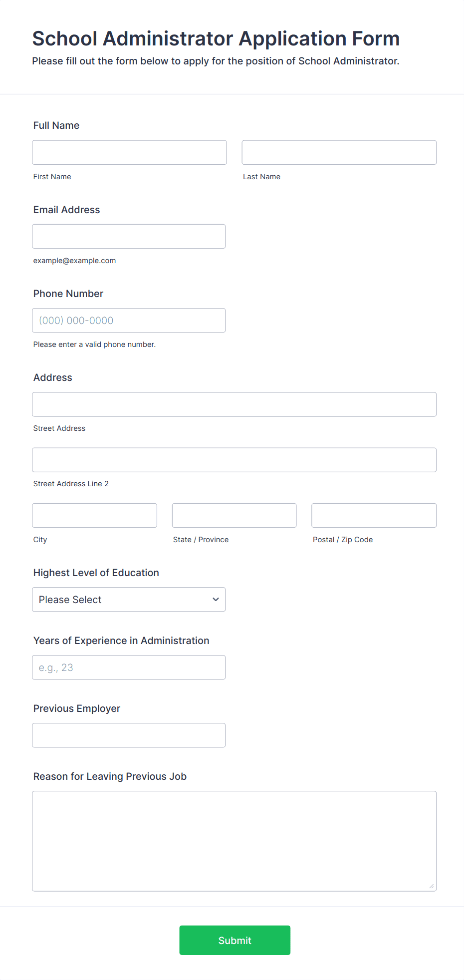Focus the State / Province field
464x980 pixels.
234,515
